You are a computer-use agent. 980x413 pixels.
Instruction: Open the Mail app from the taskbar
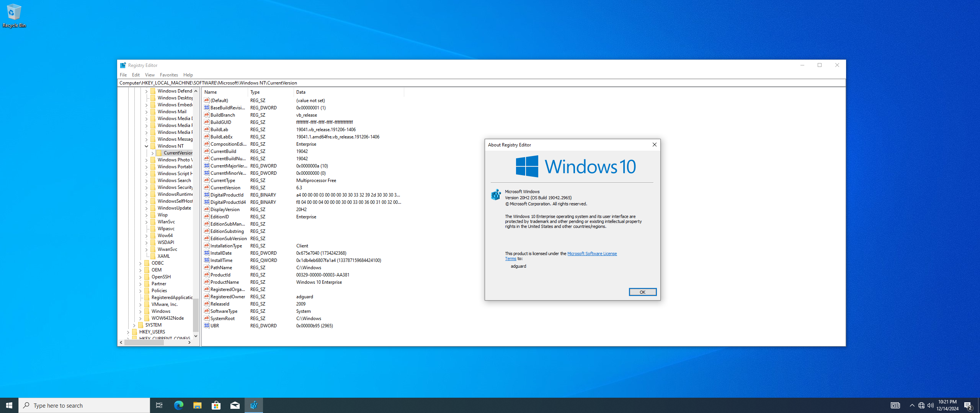(x=235, y=405)
